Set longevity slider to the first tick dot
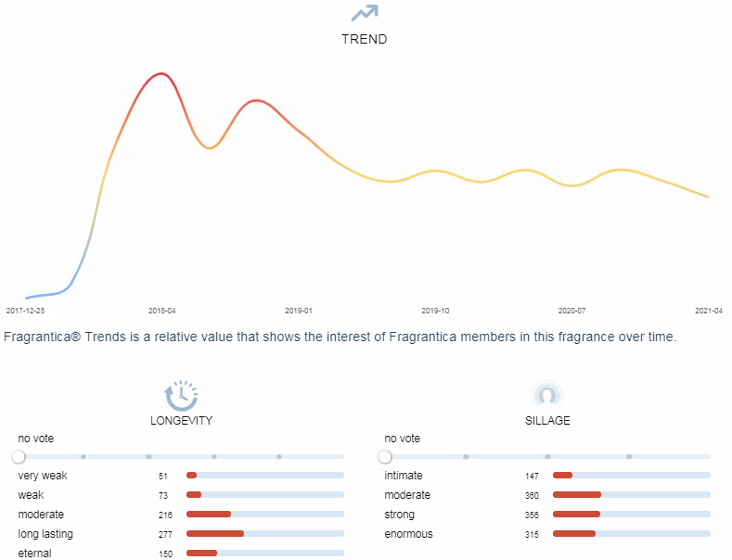 point(83,456)
